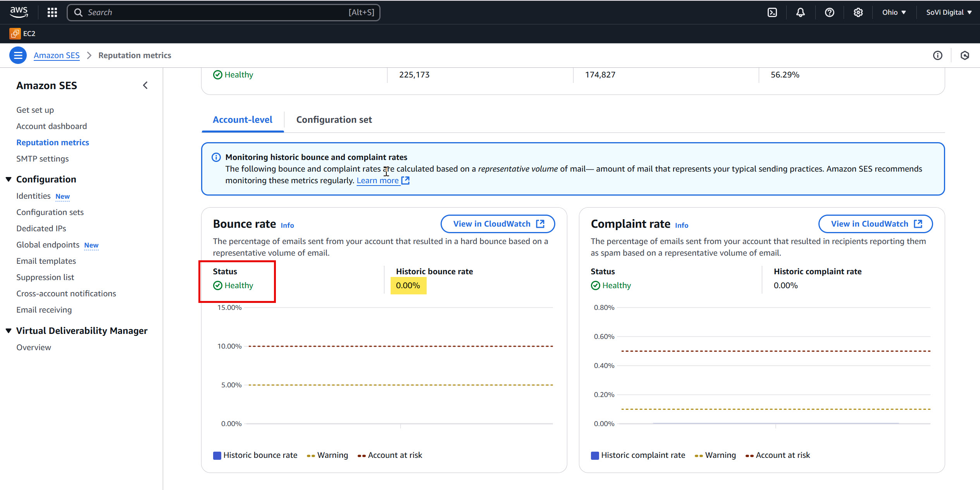Click View in CloudWatch for Bounce rate
This screenshot has height=490, width=980.
pos(498,224)
